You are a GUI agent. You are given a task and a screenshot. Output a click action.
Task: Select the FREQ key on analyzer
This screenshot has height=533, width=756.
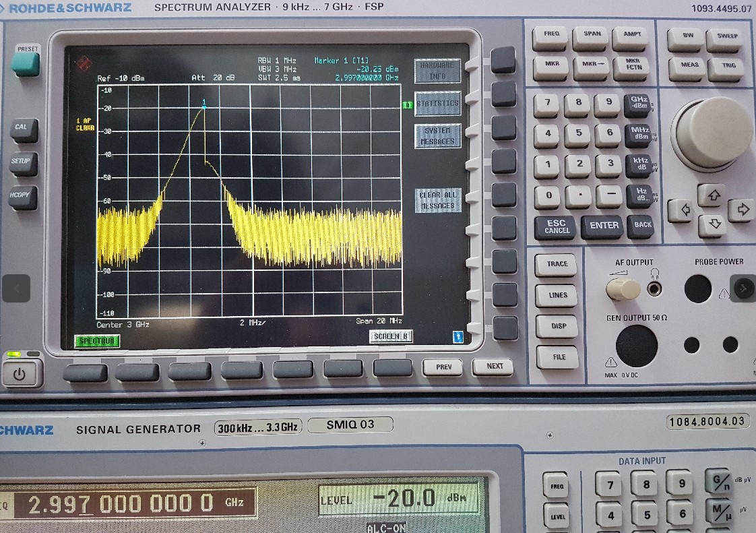tap(550, 38)
